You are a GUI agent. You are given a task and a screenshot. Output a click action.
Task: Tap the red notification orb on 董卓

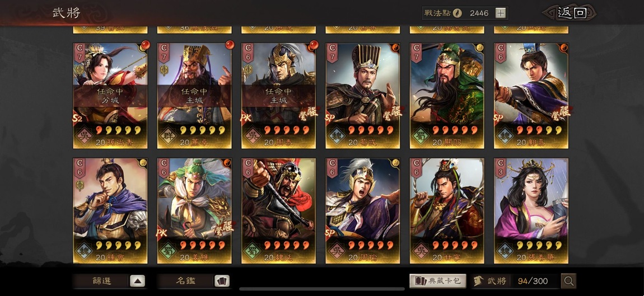click(x=230, y=45)
